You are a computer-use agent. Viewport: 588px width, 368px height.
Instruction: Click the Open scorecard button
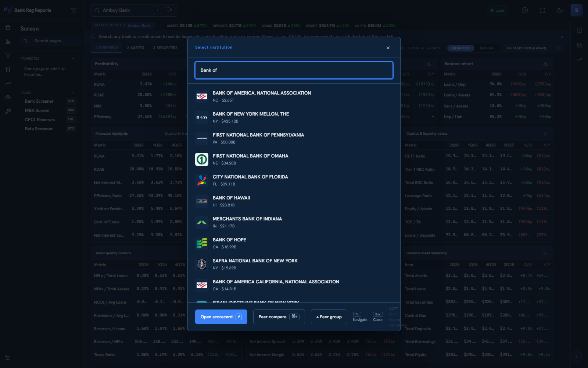221,317
